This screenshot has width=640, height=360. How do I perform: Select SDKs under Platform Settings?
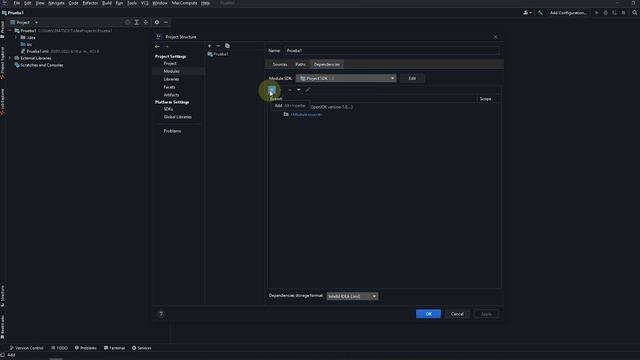click(168, 109)
